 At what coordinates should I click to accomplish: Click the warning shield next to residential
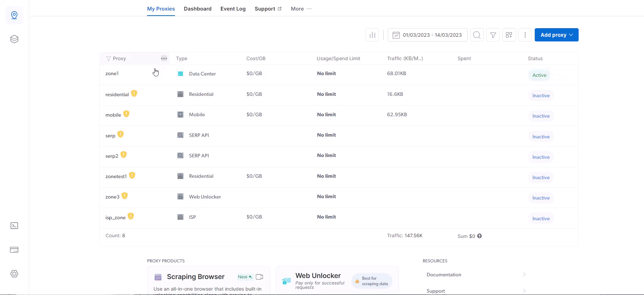(134, 93)
